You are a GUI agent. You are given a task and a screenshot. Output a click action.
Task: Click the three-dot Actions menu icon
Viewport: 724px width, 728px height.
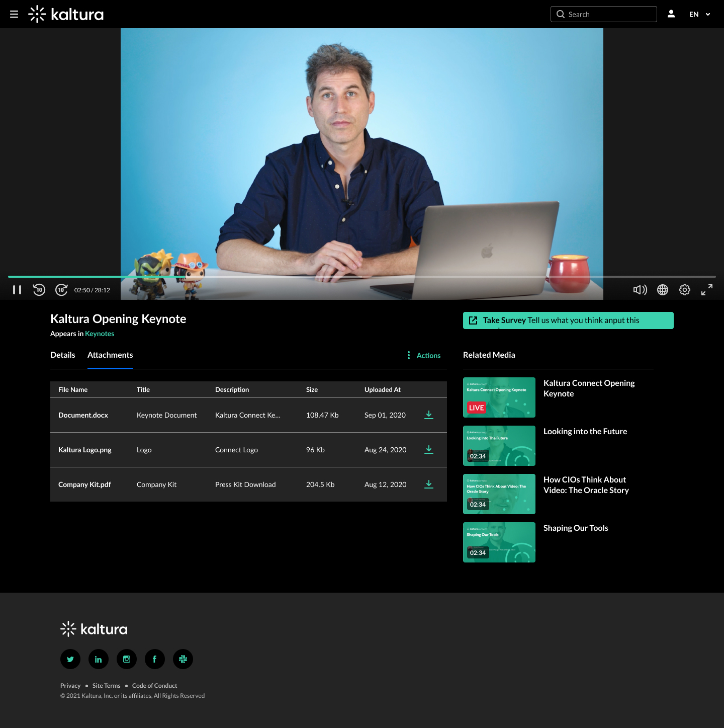pyautogui.click(x=409, y=355)
